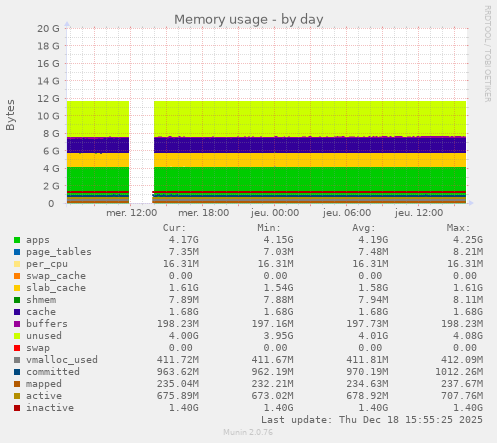Select the 'shmem' legend label
Viewport: 497px width, 443px height.
click(x=41, y=300)
